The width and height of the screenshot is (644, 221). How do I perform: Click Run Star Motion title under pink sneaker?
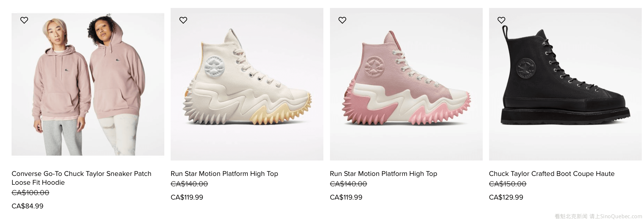[x=383, y=174]
